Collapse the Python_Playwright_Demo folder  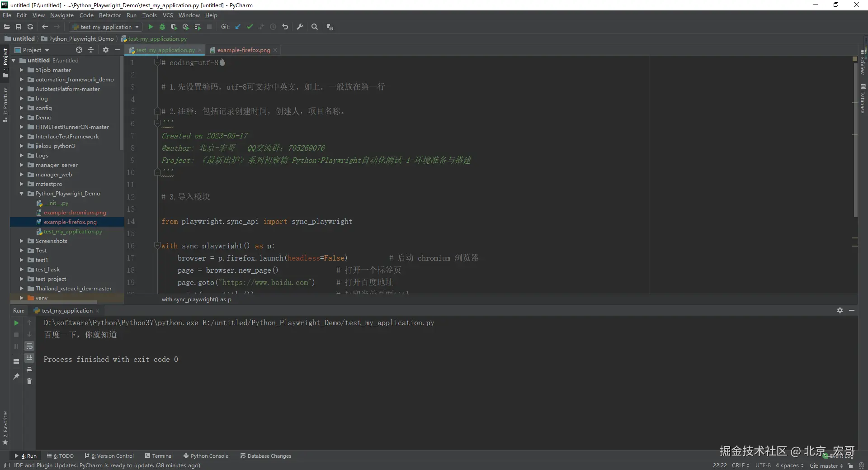click(x=21, y=194)
